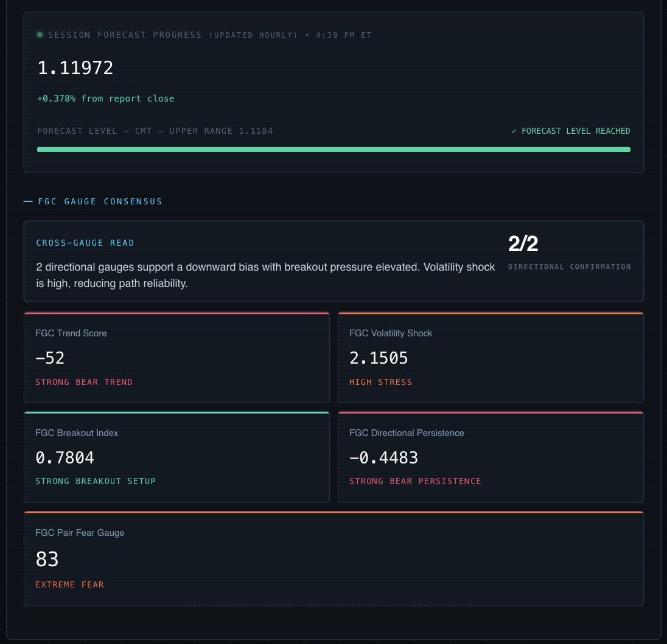
Task: Click the 4:39 PM ET timestamp
Action: (x=344, y=35)
